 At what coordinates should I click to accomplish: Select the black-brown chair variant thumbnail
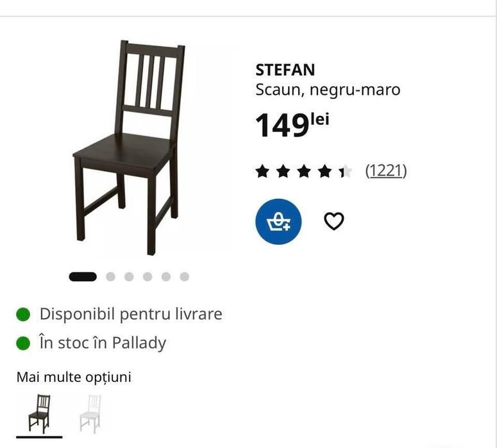39,413
